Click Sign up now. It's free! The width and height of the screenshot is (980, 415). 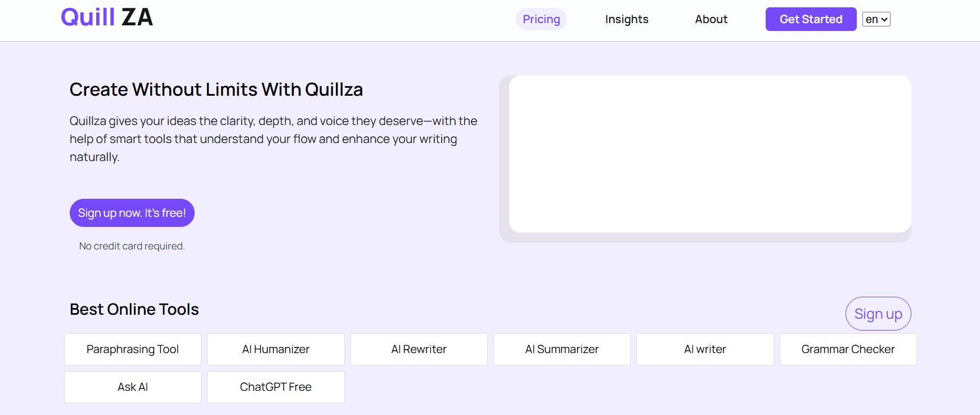coord(132,213)
